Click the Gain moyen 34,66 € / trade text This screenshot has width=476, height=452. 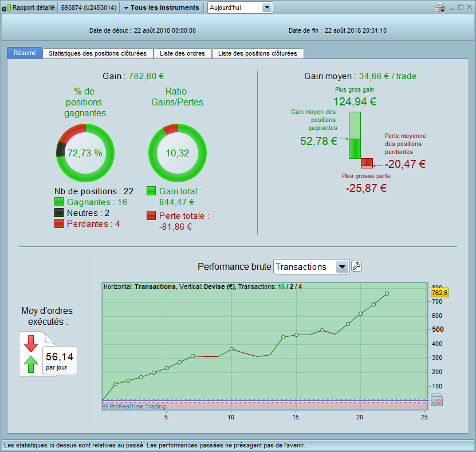(x=360, y=76)
